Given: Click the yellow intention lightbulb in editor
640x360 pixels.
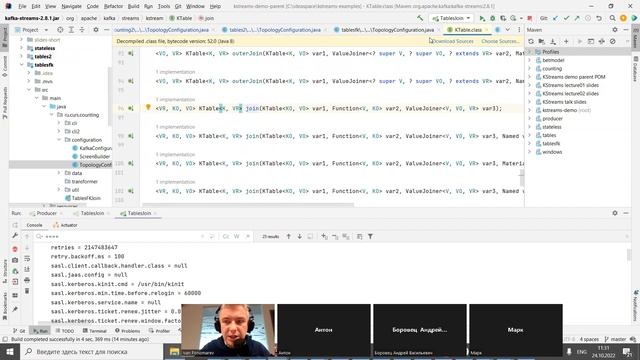Looking at the screenshot, I should pyautogui.click(x=148, y=107).
